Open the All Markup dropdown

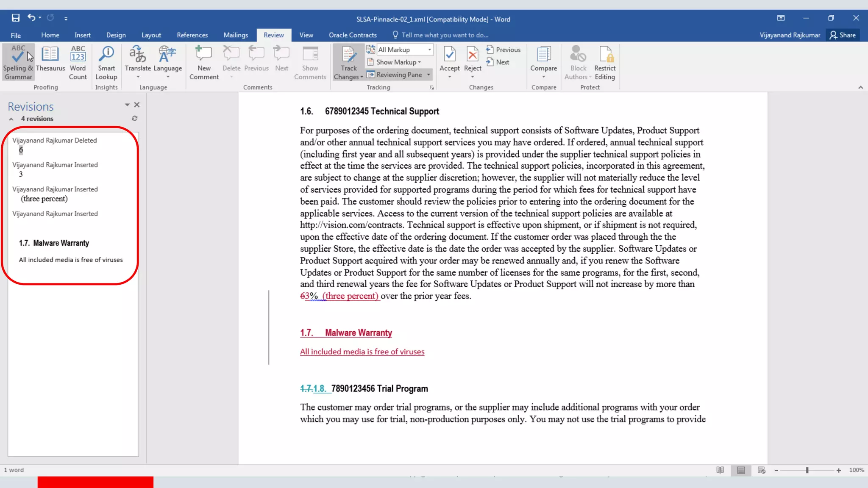click(429, 50)
